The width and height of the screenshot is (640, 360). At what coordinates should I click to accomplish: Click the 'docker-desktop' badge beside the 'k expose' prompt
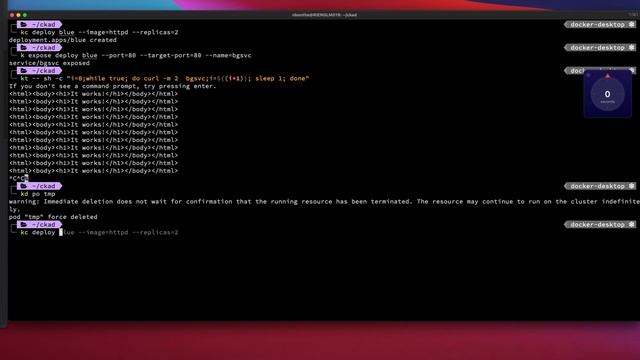pos(600,48)
